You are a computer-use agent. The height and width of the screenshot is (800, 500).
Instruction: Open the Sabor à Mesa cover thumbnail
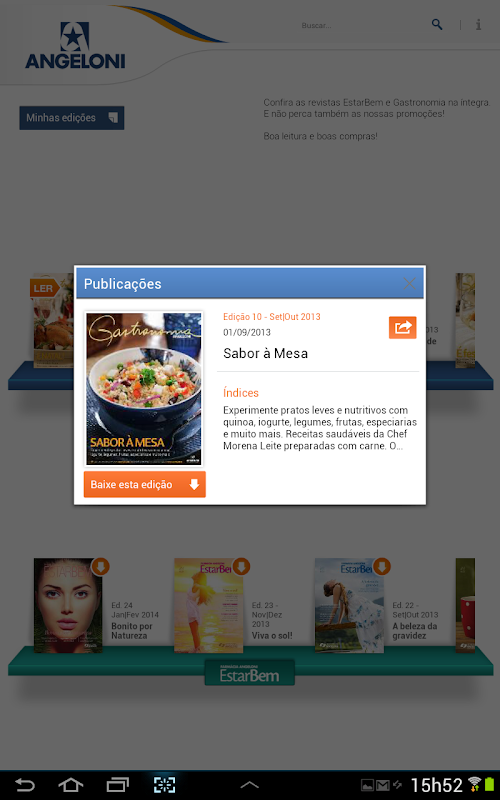pyautogui.click(x=144, y=389)
